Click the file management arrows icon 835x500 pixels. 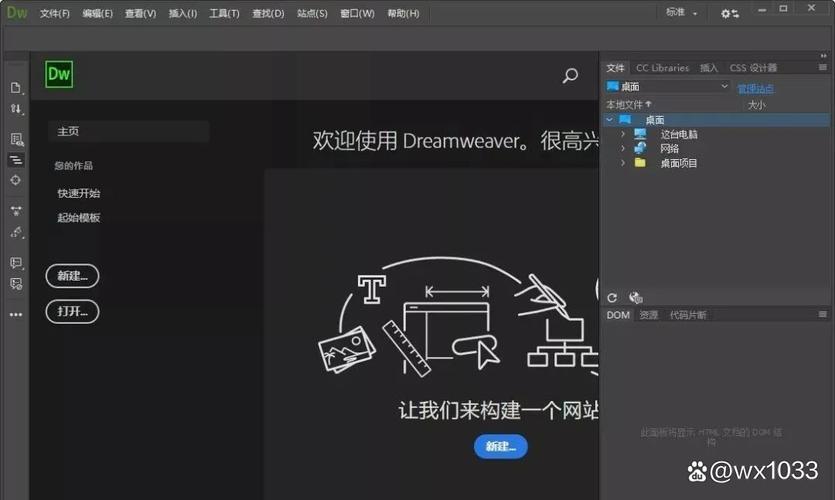point(16,109)
